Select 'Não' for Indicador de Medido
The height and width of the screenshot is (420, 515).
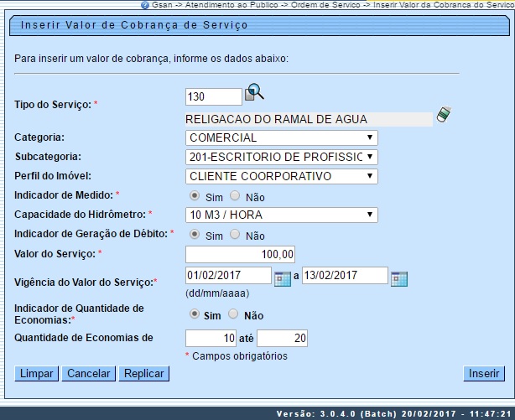point(235,196)
